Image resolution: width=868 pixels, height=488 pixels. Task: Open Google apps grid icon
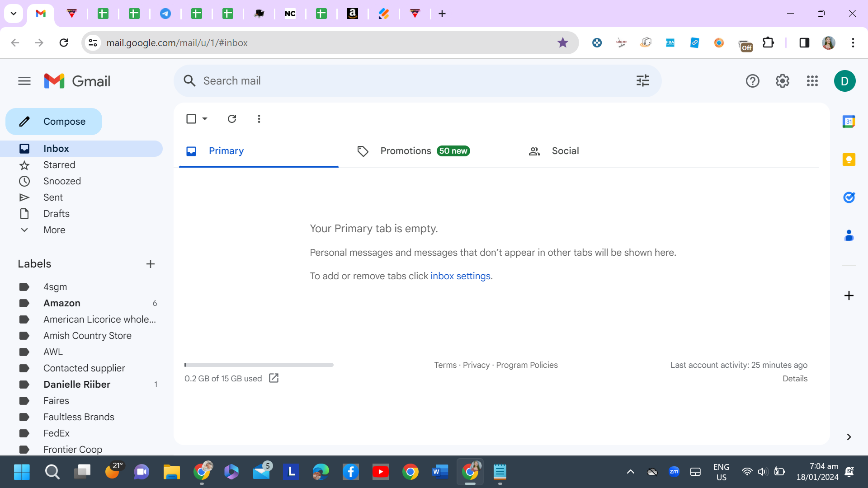(x=812, y=81)
